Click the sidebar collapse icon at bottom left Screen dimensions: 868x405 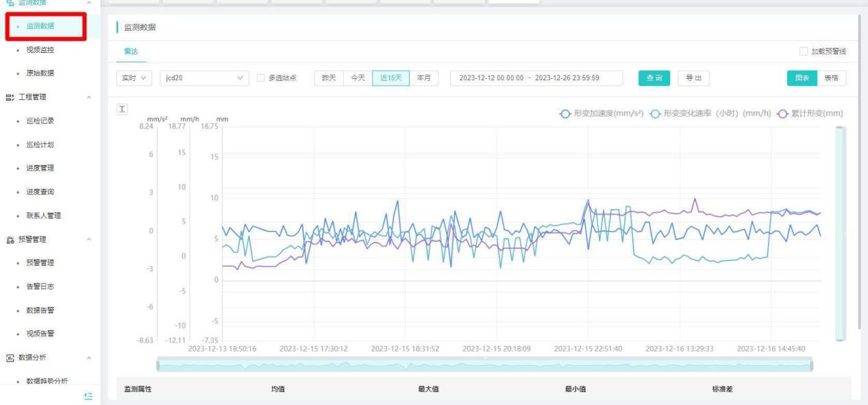87,396
